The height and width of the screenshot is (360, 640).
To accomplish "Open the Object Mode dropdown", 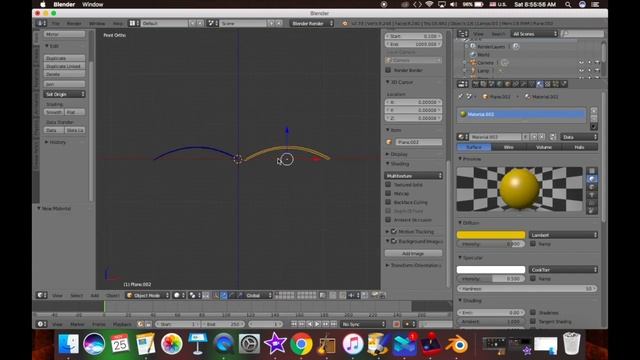I will click(147, 295).
